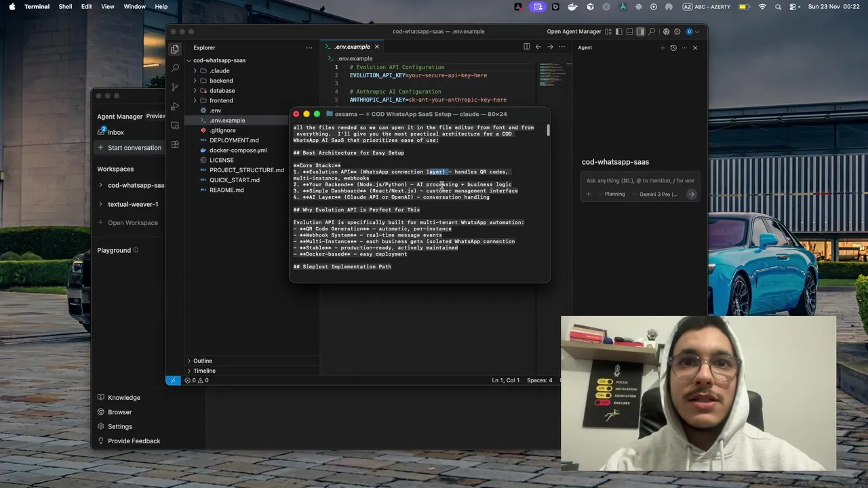This screenshot has height=488, width=868.
Task: Open the Window menu
Action: tap(134, 7)
